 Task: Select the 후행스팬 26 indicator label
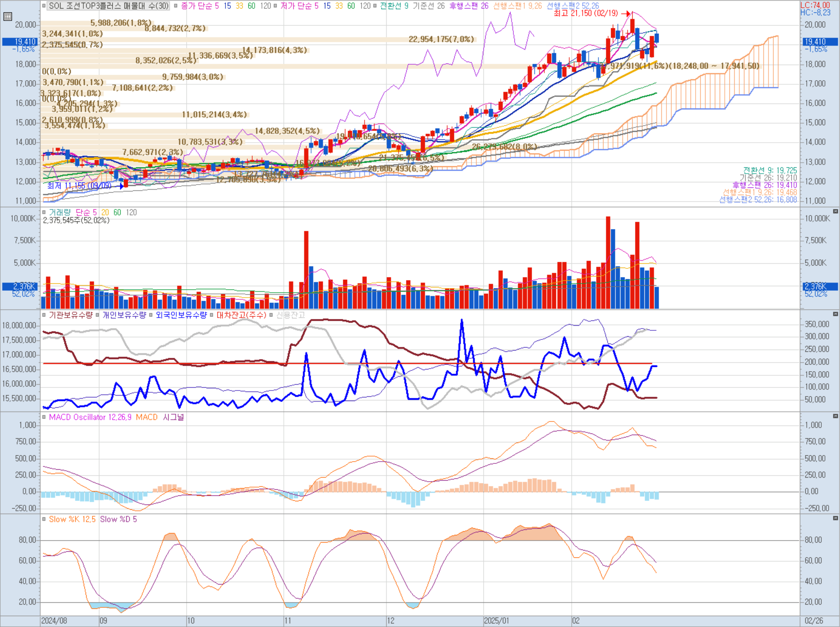point(469,6)
